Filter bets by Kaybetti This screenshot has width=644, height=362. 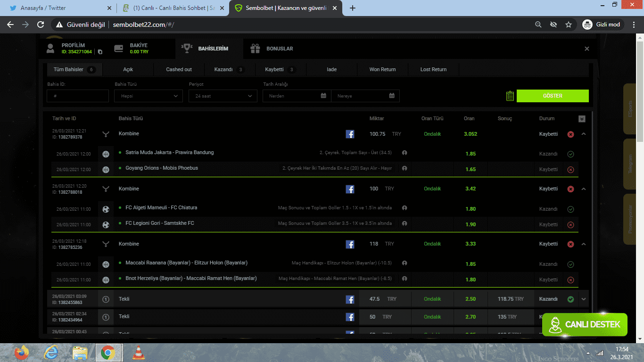click(x=281, y=69)
